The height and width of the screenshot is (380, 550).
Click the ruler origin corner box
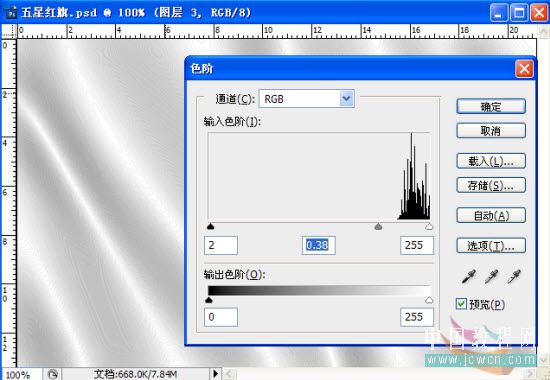coord(9,31)
